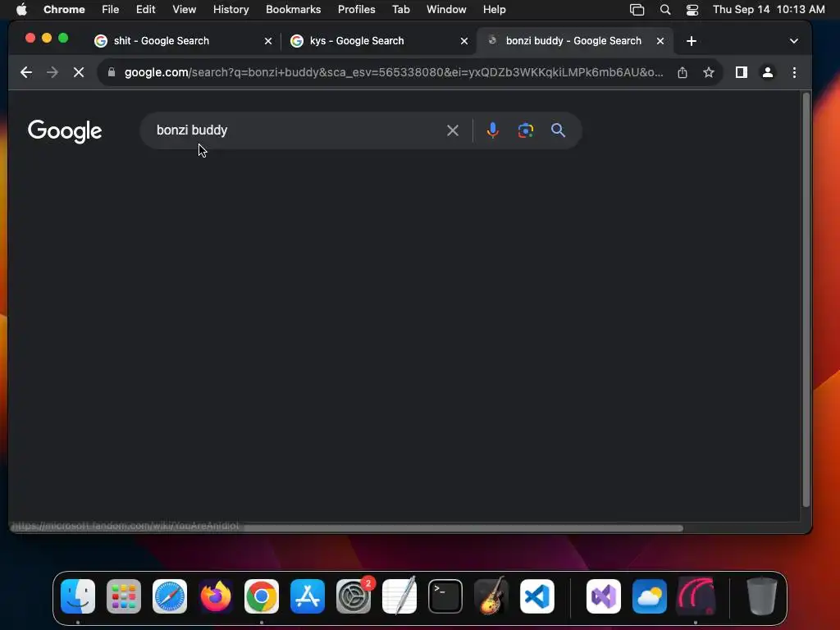Screen dimensions: 840x630
Task: Focus the address bar URL
Action: tap(394, 72)
